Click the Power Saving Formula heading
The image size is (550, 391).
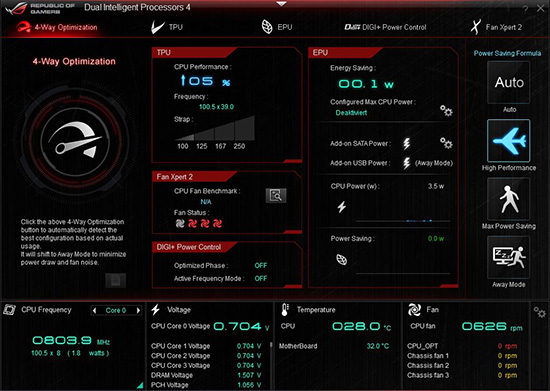click(507, 53)
